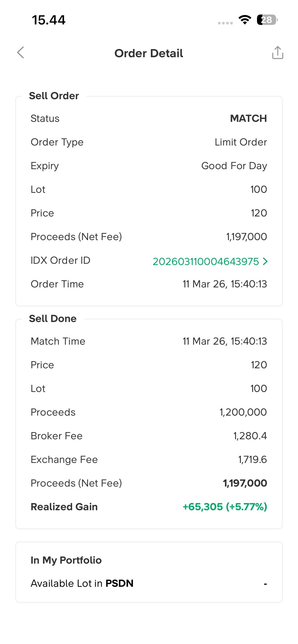Tap the cellular signal dots
Screen dimensions: 298x644
pos(225,23)
